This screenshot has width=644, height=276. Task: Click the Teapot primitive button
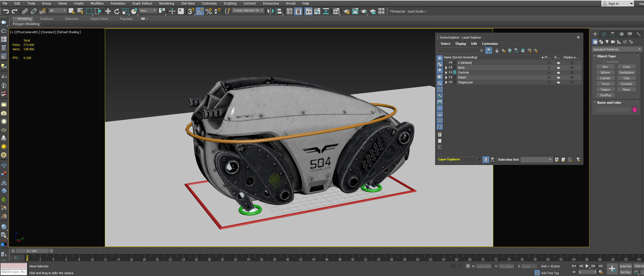pyautogui.click(x=605, y=90)
